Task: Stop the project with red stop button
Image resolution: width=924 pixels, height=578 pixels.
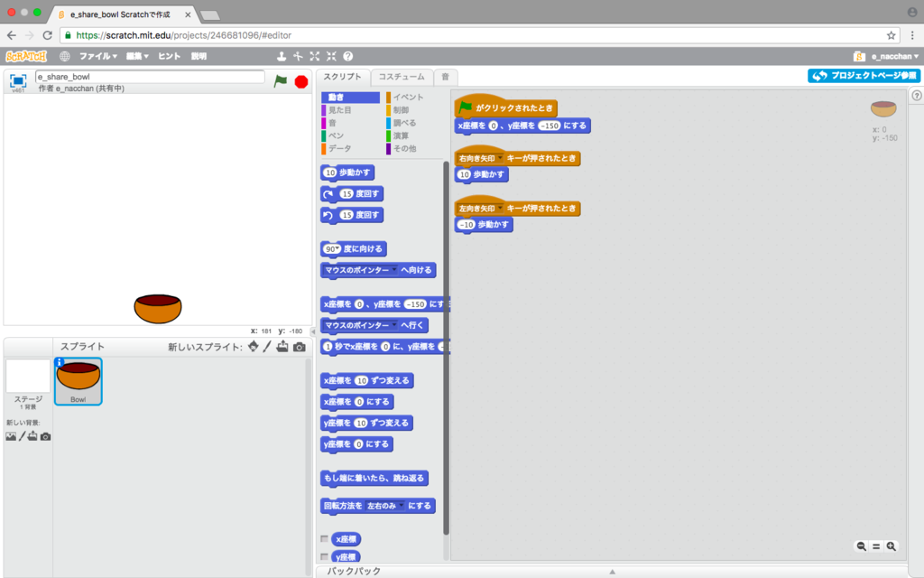Action: coord(301,81)
